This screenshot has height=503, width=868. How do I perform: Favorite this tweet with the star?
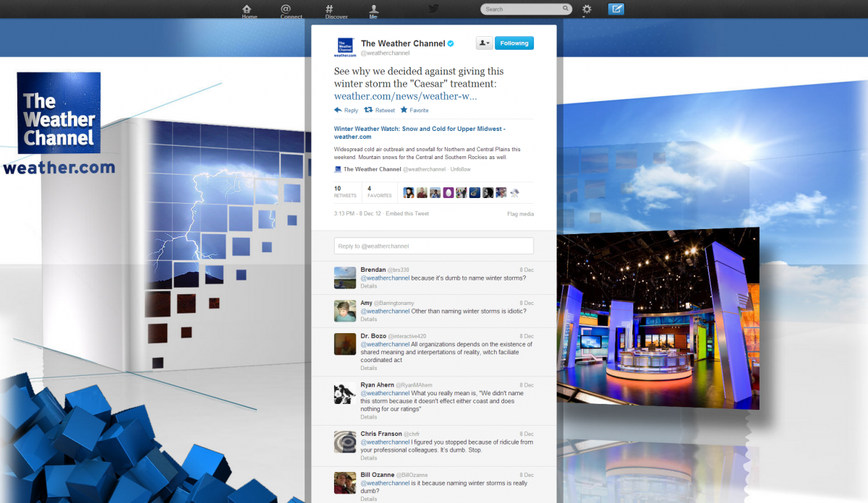click(x=414, y=111)
